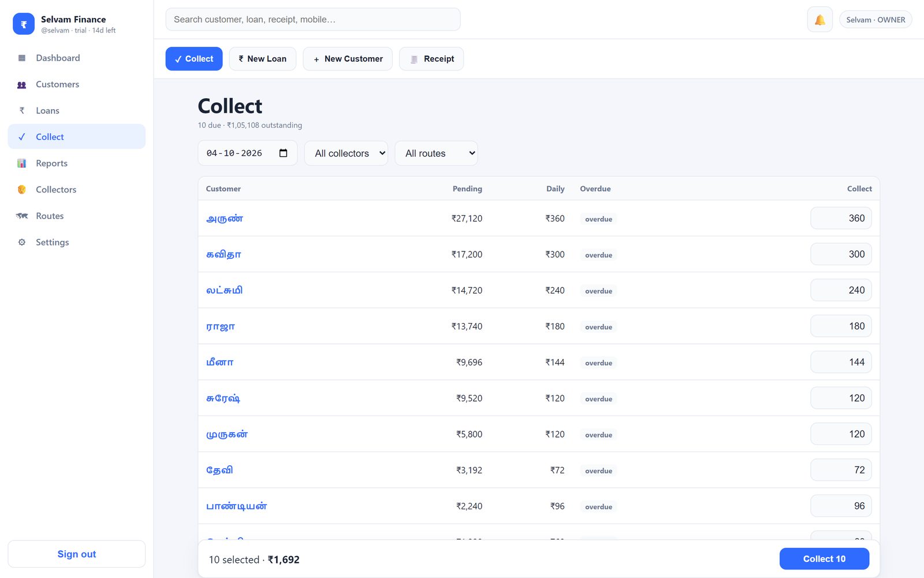Click the checkmark icon beside Collect in sidebar
This screenshot has height=578, width=924.
click(x=22, y=137)
